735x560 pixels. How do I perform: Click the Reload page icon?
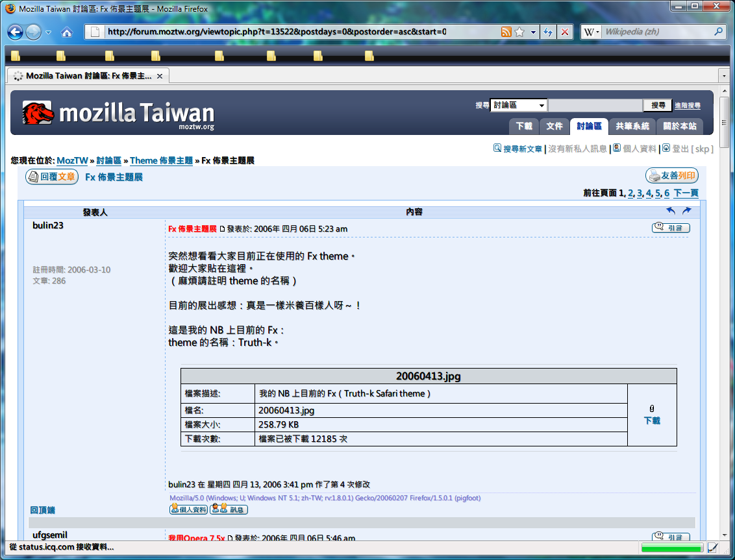pyautogui.click(x=547, y=32)
